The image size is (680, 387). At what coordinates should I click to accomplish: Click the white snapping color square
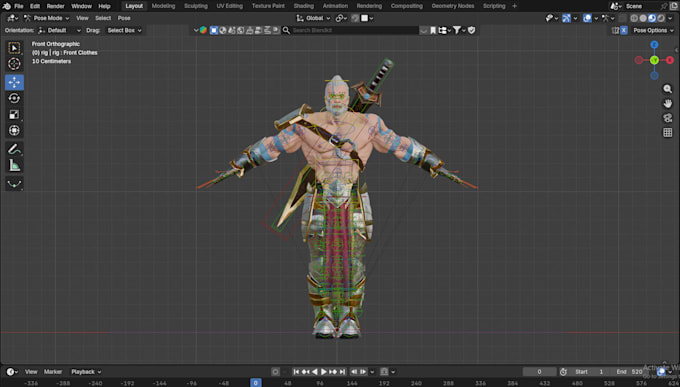click(x=365, y=18)
